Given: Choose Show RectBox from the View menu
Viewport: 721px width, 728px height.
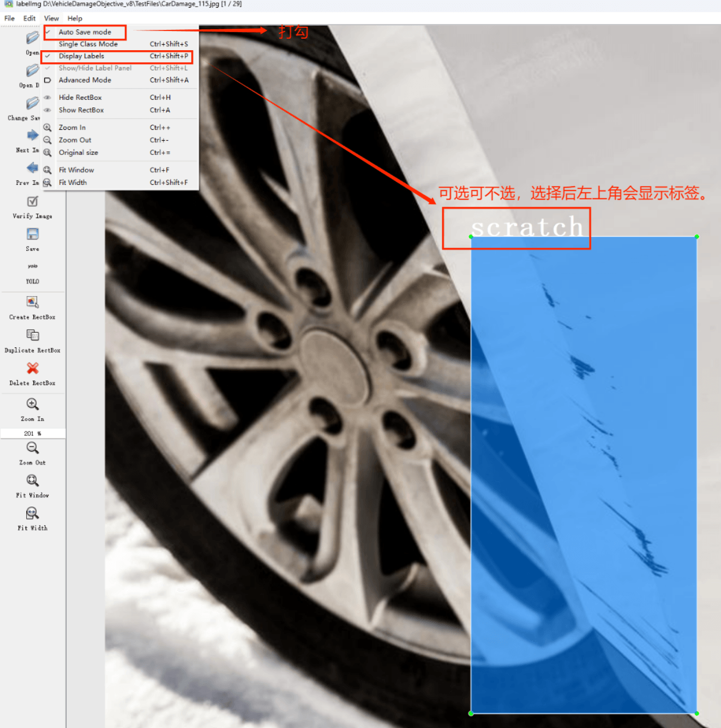Looking at the screenshot, I should coord(120,110).
